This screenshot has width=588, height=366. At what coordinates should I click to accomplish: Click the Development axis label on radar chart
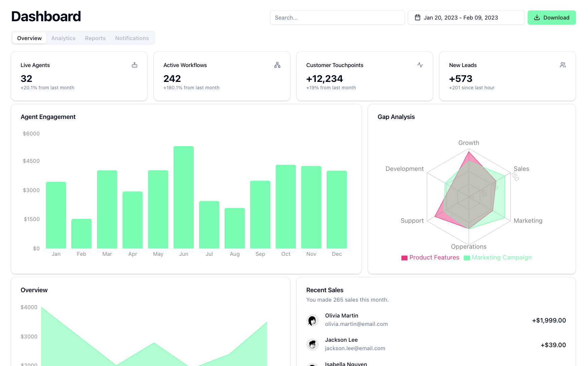pyautogui.click(x=404, y=169)
